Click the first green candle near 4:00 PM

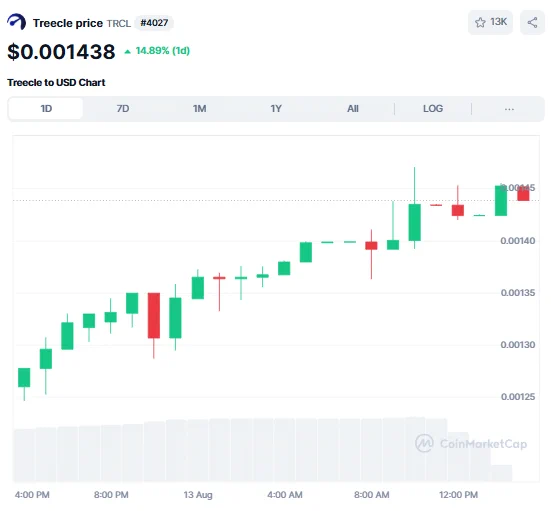click(24, 377)
